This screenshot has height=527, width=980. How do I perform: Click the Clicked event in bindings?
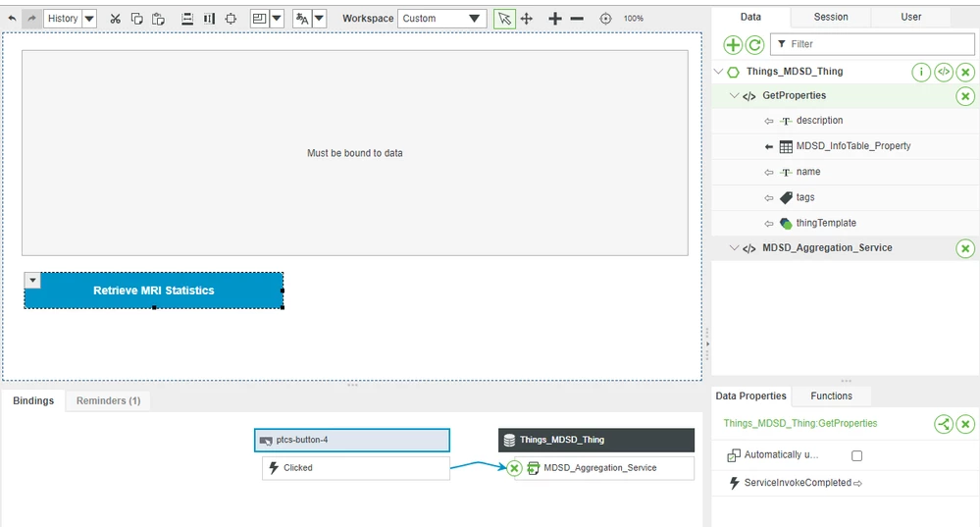pos(356,467)
